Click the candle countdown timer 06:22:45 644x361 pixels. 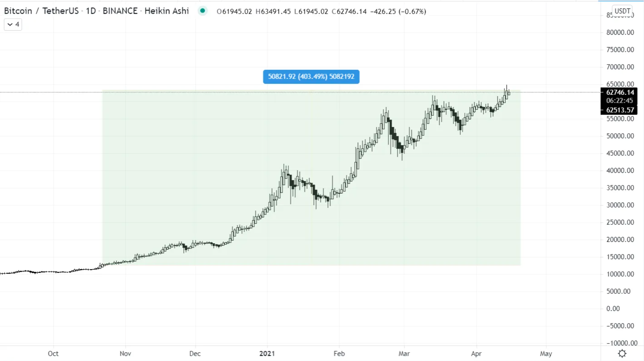619,101
